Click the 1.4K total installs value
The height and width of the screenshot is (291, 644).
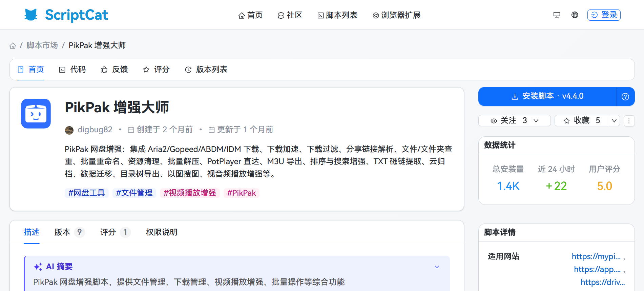(508, 186)
